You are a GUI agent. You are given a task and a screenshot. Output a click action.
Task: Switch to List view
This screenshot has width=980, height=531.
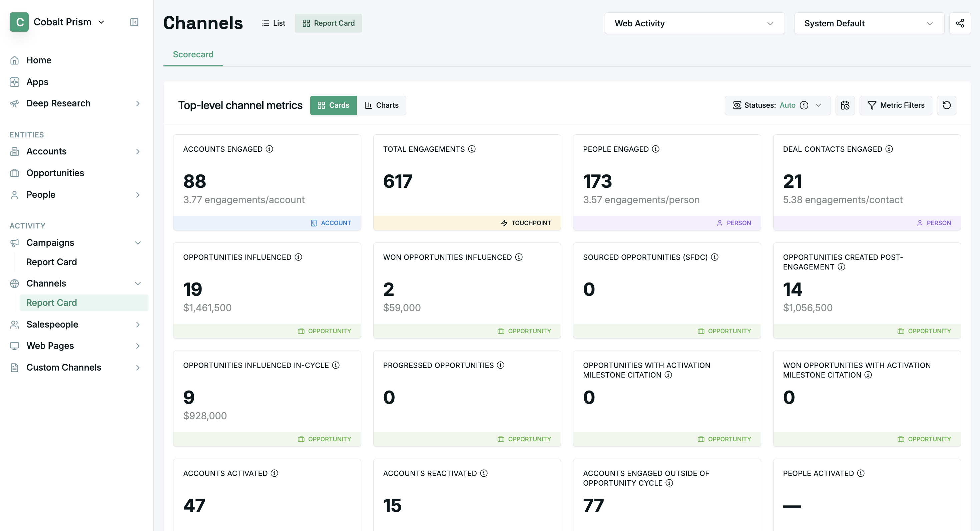(273, 23)
